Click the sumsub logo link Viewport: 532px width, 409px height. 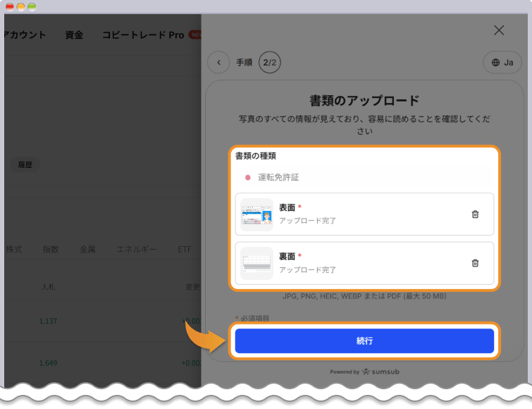coord(381,372)
